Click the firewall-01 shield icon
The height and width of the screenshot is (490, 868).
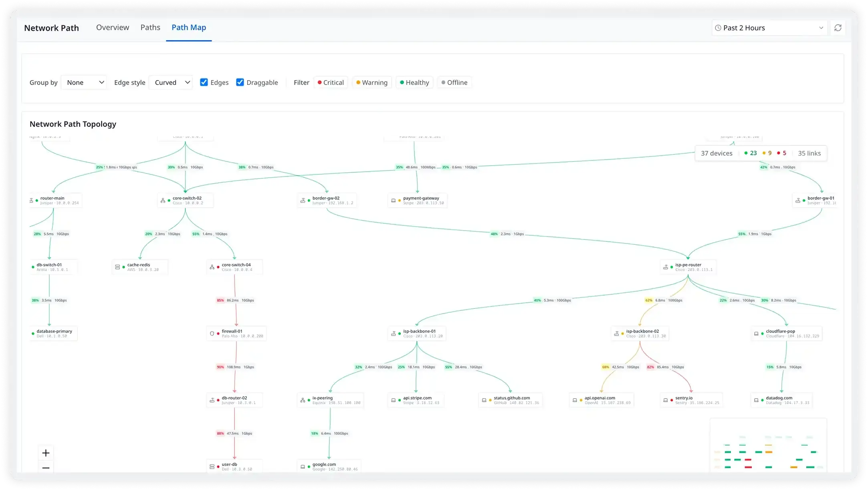coord(213,333)
